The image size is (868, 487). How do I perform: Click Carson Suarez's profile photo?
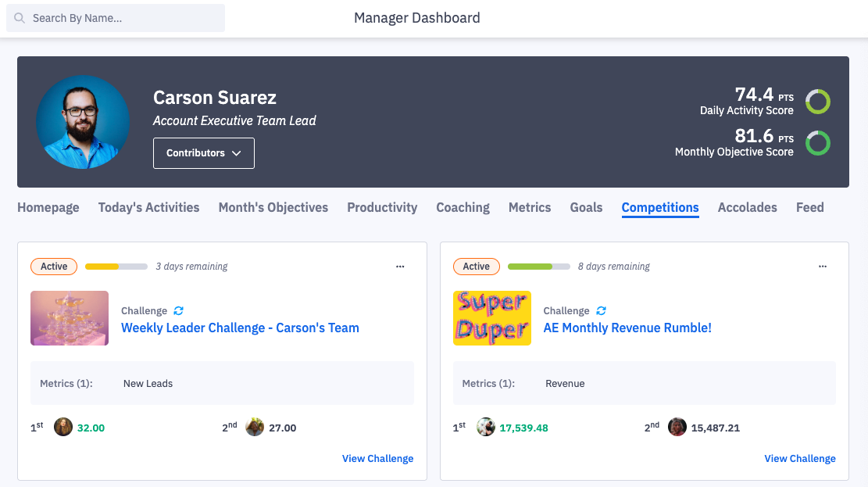click(83, 122)
